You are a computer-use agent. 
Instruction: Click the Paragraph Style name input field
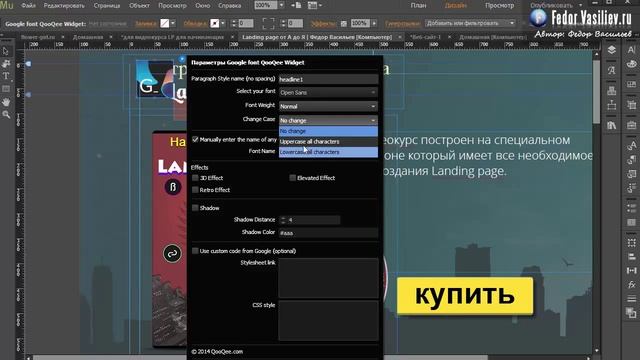328,79
